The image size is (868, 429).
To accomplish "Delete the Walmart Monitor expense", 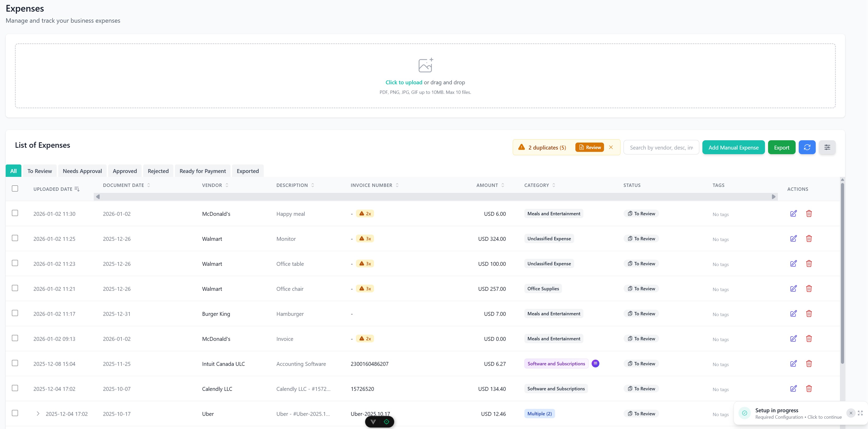I will click(809, 238).
